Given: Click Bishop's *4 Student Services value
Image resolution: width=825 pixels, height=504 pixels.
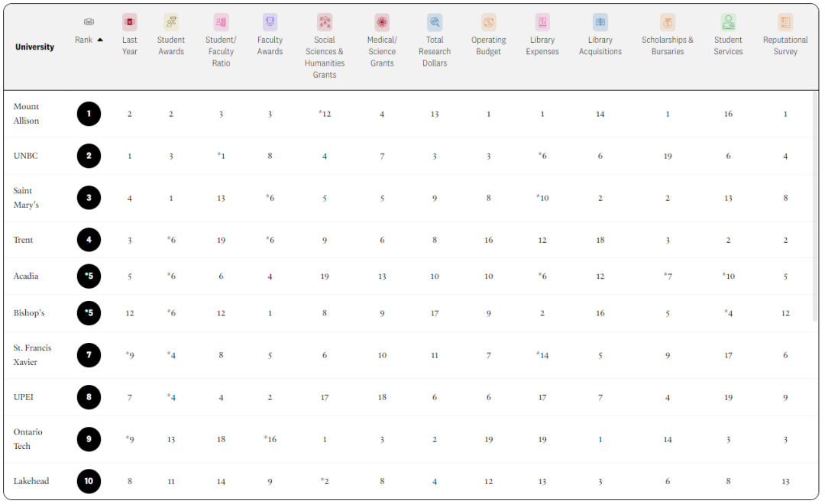Looking at the screenshot, I should coord(728,313).
